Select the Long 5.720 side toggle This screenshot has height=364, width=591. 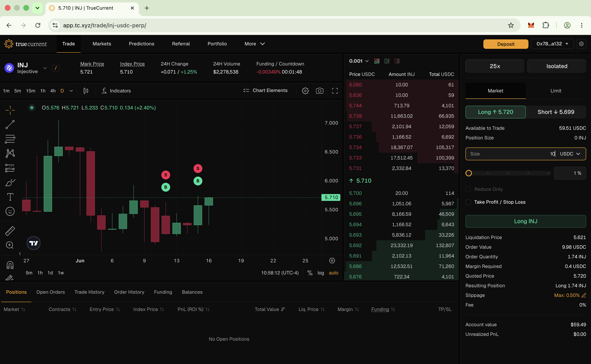495,112
